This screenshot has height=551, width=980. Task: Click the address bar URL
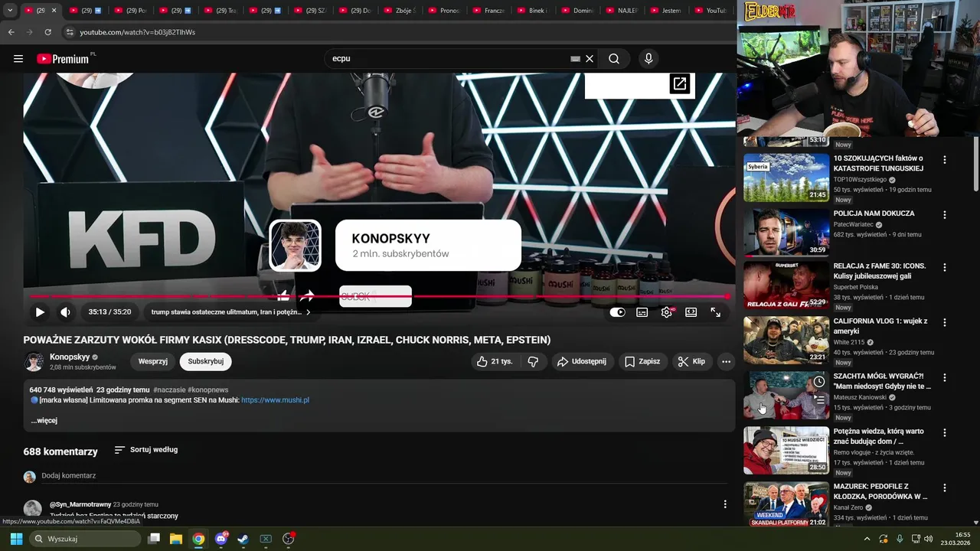click(138, 32)
